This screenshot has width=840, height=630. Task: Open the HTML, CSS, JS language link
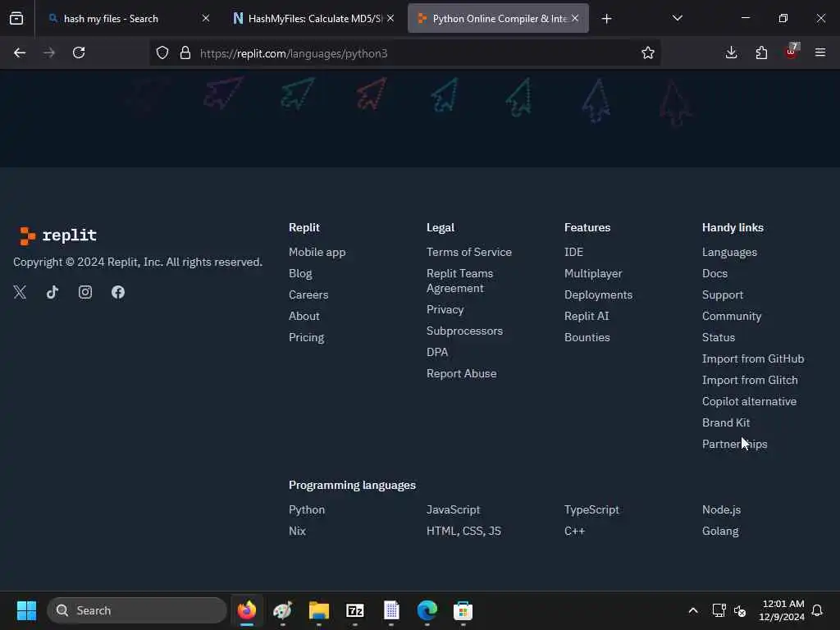coord(463,531)
